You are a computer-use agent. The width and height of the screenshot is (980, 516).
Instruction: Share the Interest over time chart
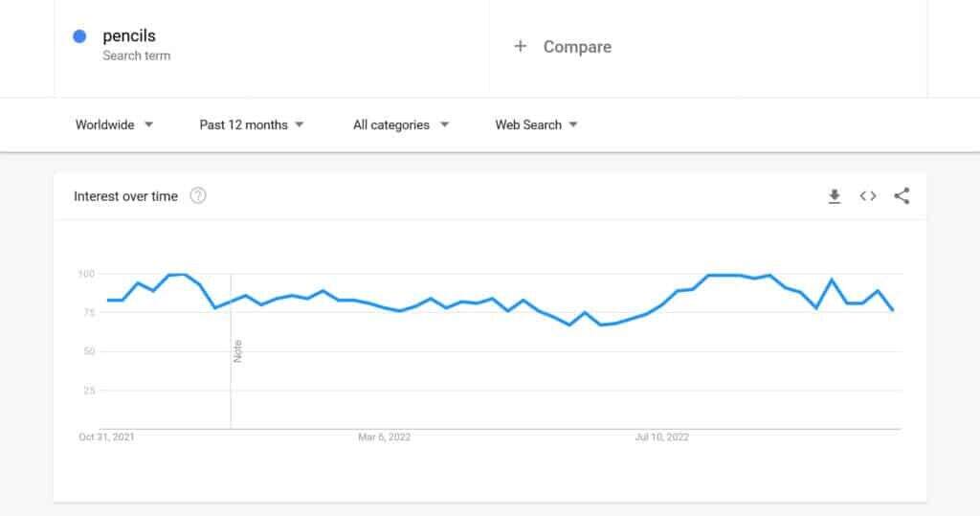tap(902, 196)
